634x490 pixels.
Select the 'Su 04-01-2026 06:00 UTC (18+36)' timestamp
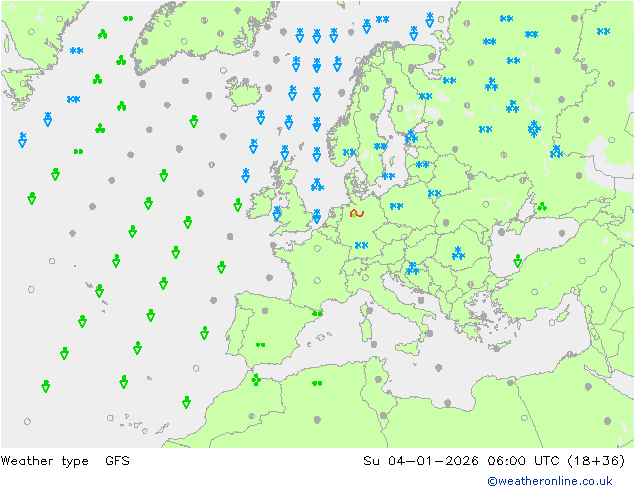(494, 460)
